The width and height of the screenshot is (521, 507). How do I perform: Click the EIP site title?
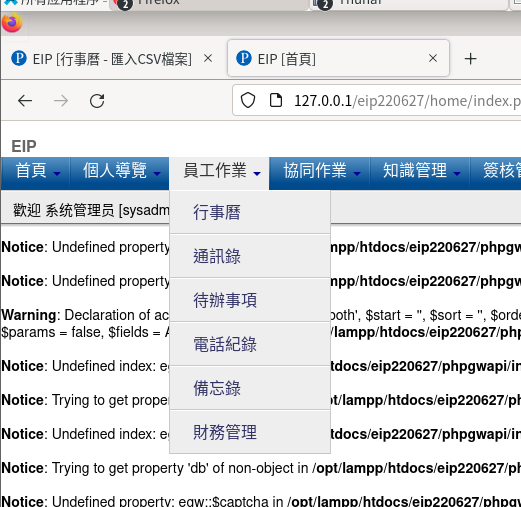tap(24, 146)
